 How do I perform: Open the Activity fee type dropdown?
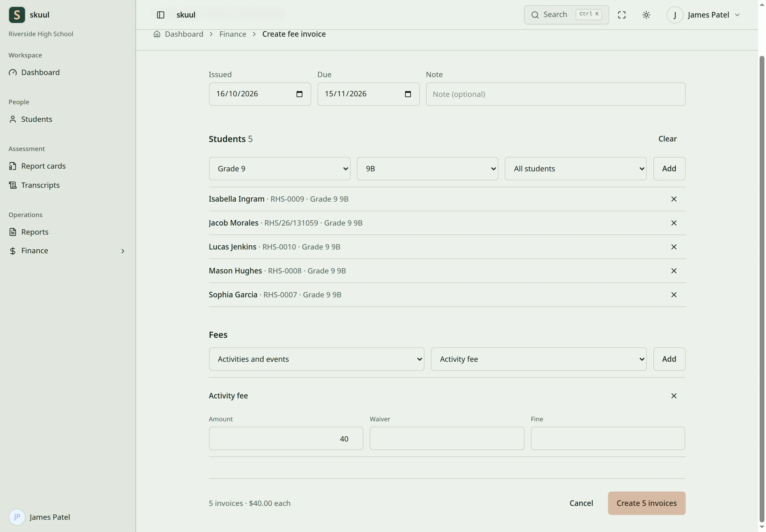[x=538, y=359]
